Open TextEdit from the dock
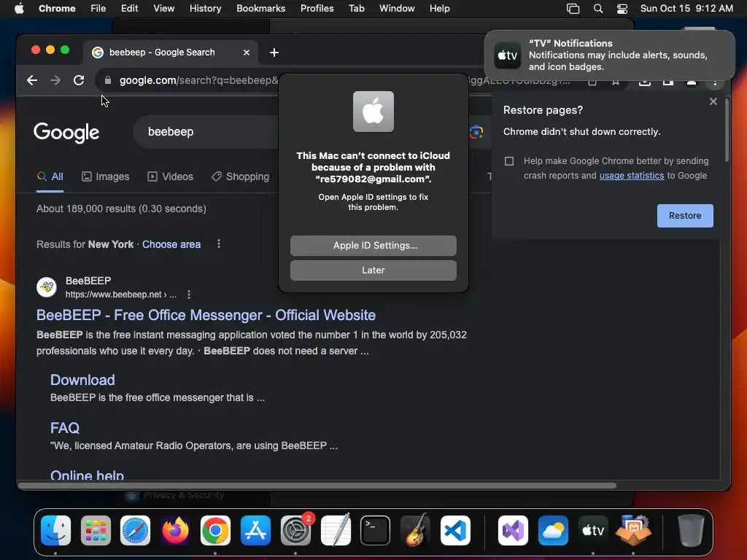Screen dimensions: 747x560 pos(336,531)
